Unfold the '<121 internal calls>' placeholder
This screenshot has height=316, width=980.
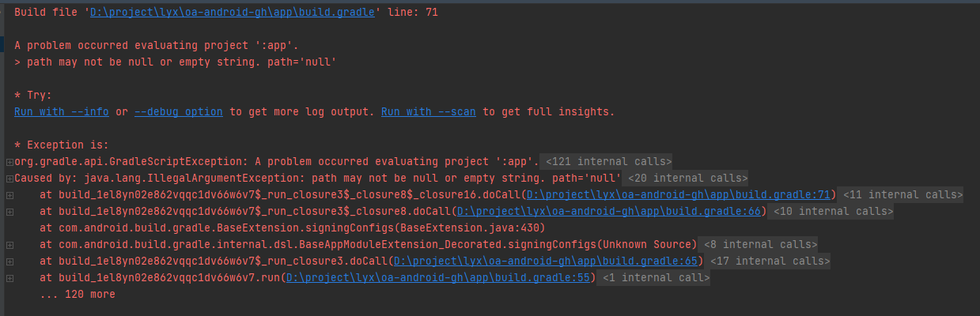[607, 162]
